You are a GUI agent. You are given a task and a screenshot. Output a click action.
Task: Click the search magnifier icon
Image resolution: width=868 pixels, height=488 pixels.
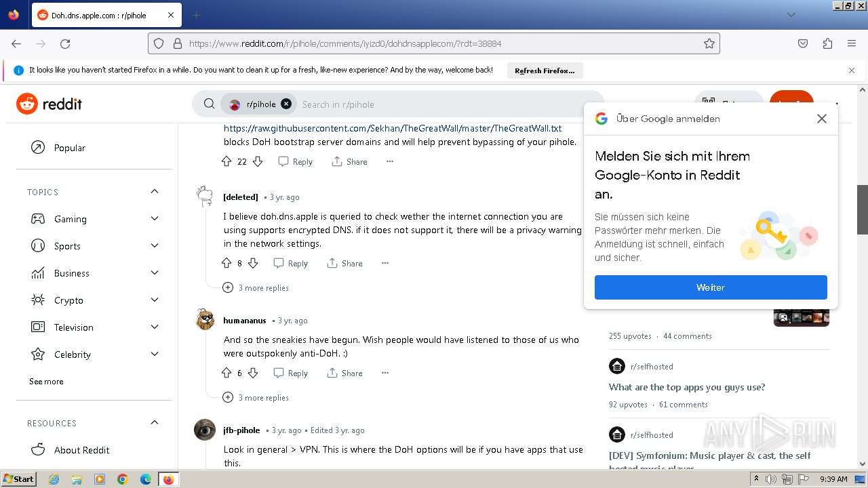pos(209,104)
